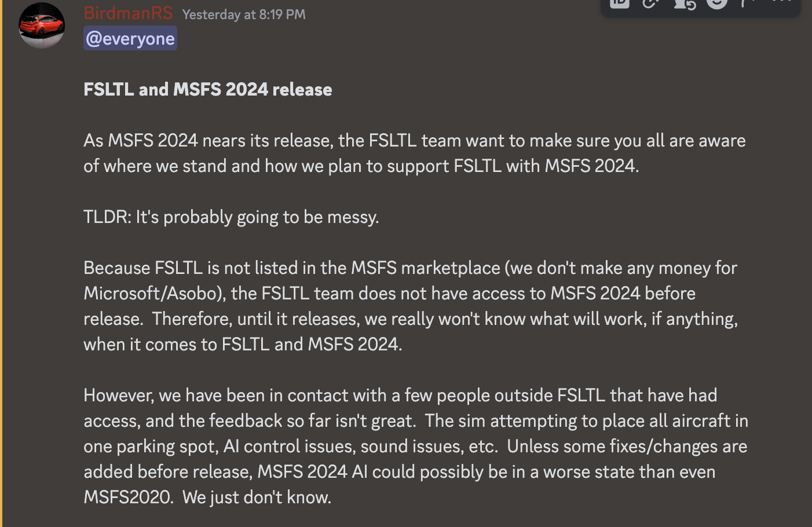Select the @everyone mention
Screen dimensions: 812x527
pos(130,39)
